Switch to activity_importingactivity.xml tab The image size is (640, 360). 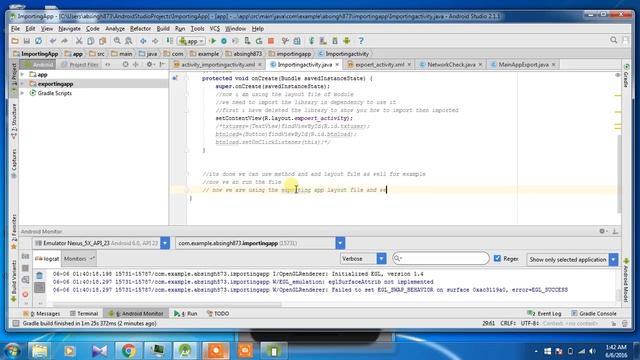point(218,64)
